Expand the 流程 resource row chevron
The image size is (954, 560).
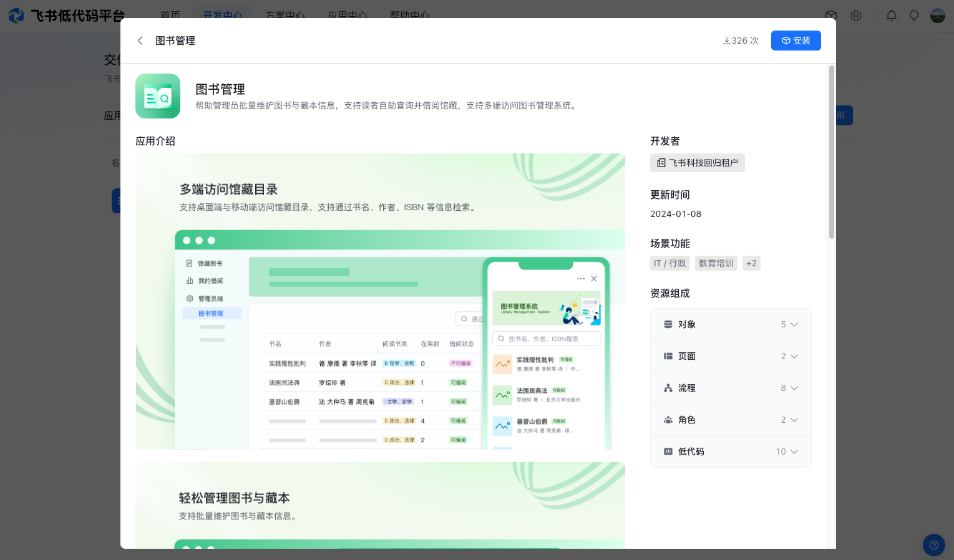tap(794, 388)
